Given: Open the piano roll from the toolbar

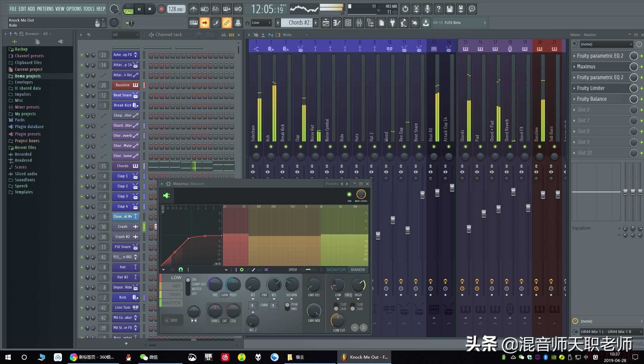Looking at the screenshot, I should 337,23.
